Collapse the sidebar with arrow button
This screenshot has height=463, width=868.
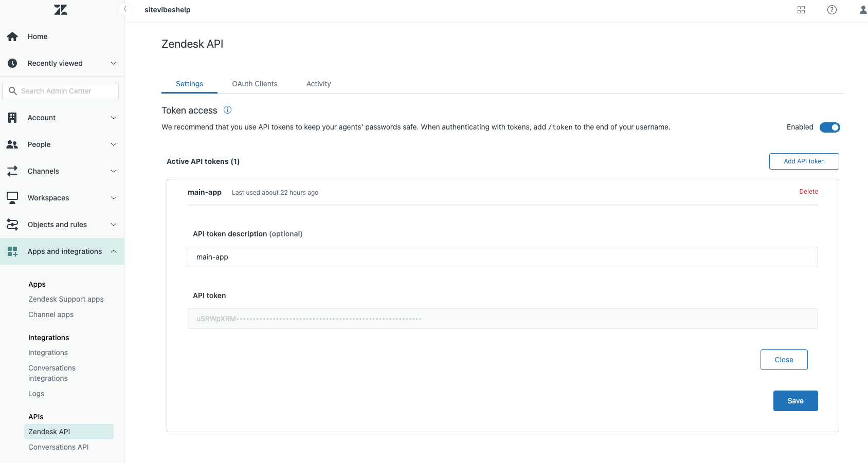coord(125,9)
